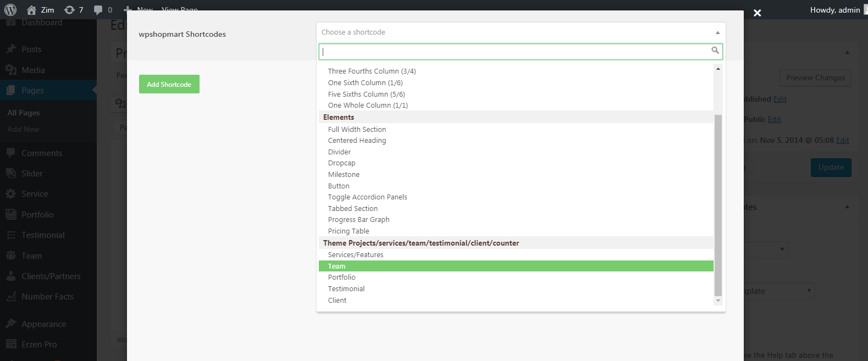868x361 pixels.
Task: Select Dropcap shortcode option
Action: (516, 163)
